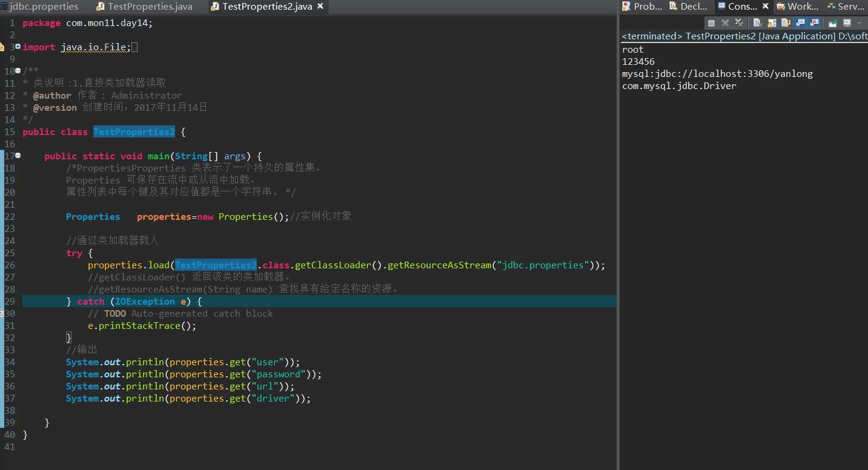
Task: Click '123456' output line in Console
Action: coord(638,62)
